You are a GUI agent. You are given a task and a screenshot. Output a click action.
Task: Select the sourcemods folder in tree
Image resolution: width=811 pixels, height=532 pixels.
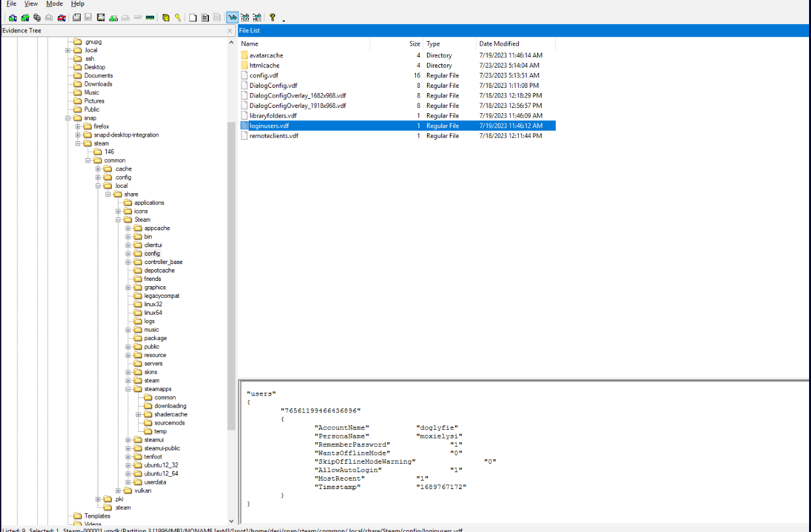pos(169,423)
